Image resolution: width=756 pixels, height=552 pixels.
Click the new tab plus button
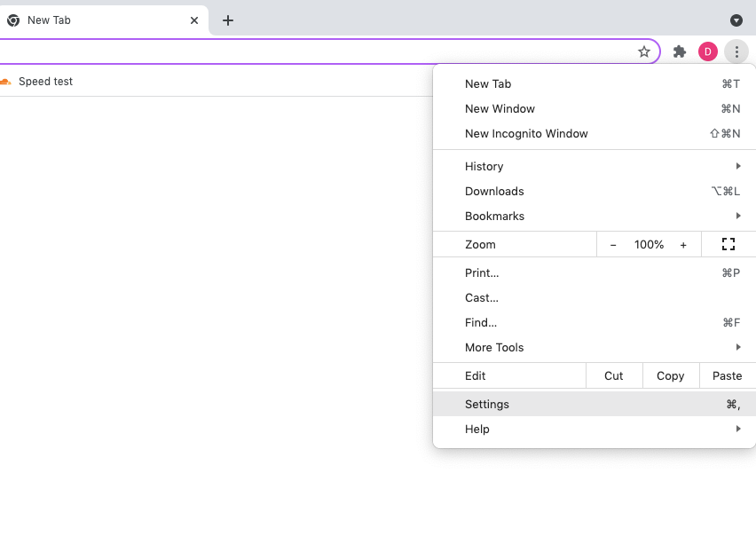pos(228,20)
